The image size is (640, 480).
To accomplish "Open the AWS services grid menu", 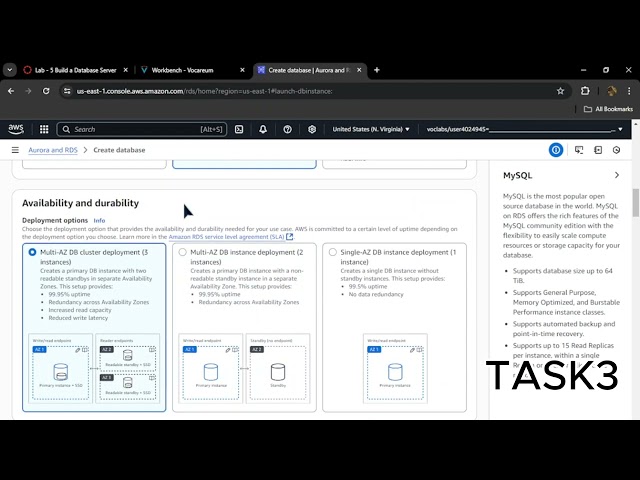I will pos(44,129).
